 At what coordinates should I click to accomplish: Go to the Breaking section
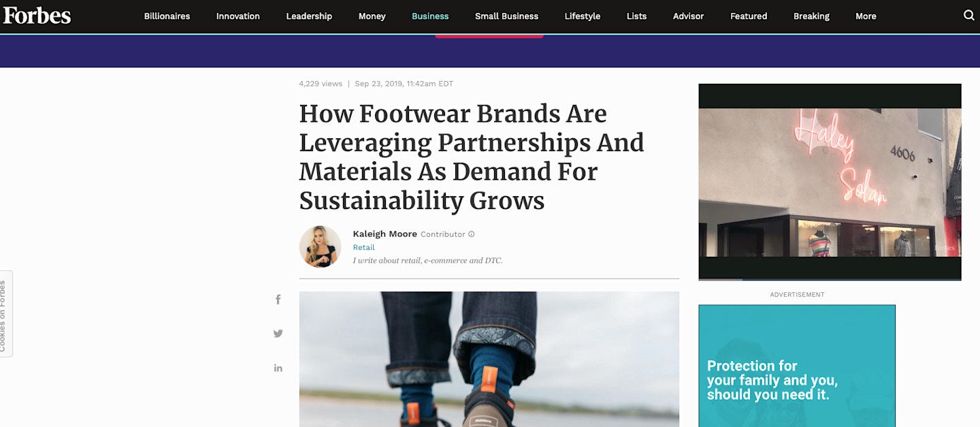(811, 16)
